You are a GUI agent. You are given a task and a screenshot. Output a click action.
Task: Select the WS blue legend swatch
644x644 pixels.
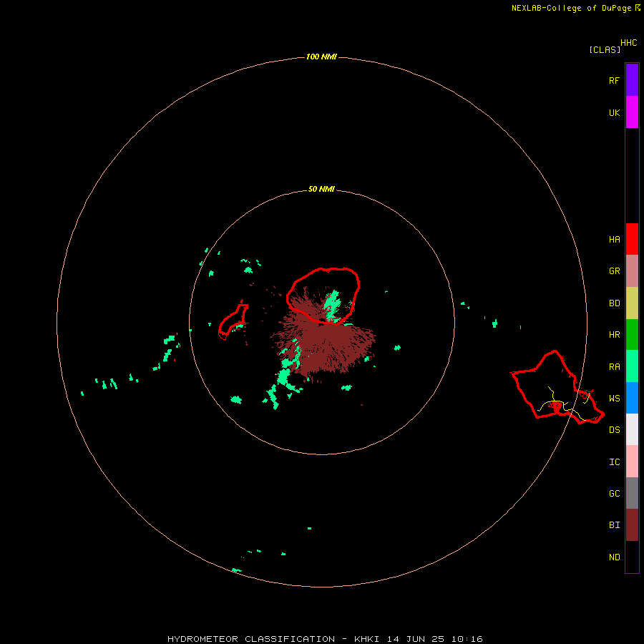pyautogui.click(x=632, y=398)
